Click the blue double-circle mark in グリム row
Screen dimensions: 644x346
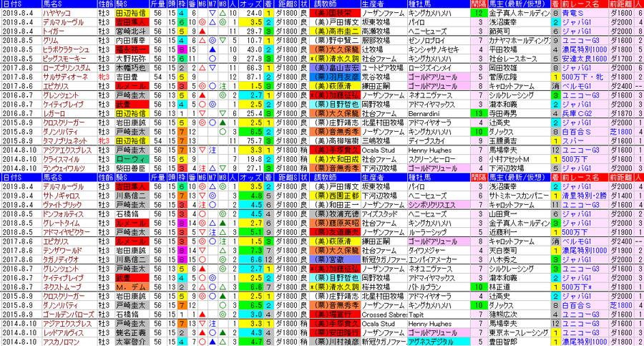(213, 41)
